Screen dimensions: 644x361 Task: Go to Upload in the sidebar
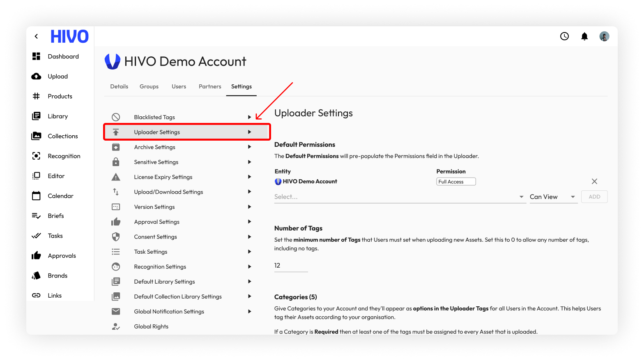point(57,76)
